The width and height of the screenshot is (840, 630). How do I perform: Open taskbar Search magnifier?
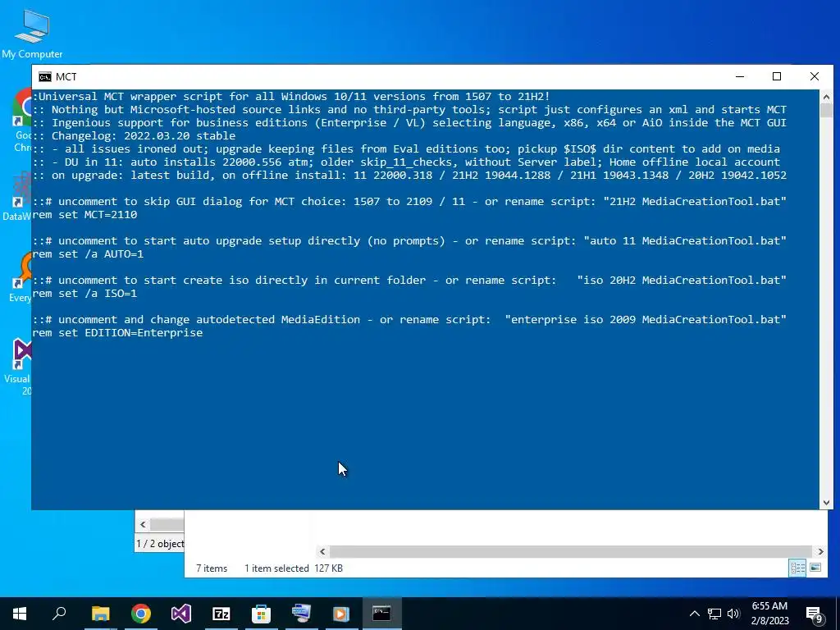(59, 614)
